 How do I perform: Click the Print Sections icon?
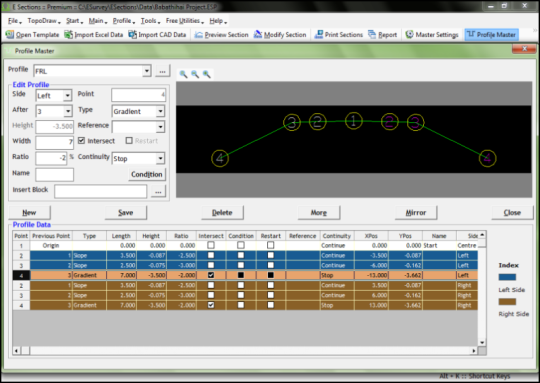click(319, 34)
